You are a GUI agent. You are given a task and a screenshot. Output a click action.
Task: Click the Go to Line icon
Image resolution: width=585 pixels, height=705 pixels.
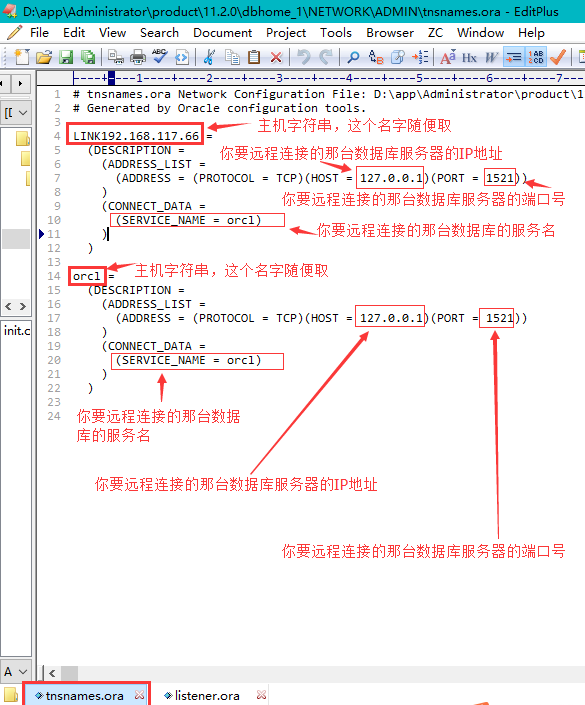pos(420,57)
